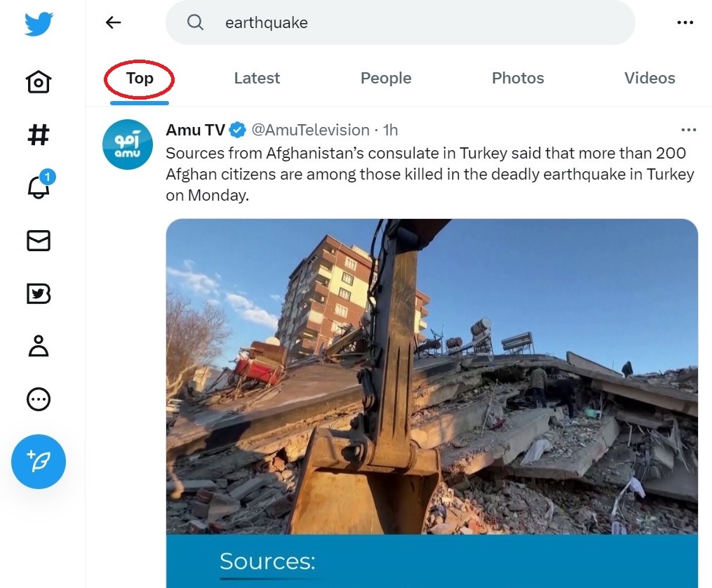The height and width of the screenshot is (588, 712).
Task: Open Twitter Blue icon in sidebar
Action: [x=39, y=293]
